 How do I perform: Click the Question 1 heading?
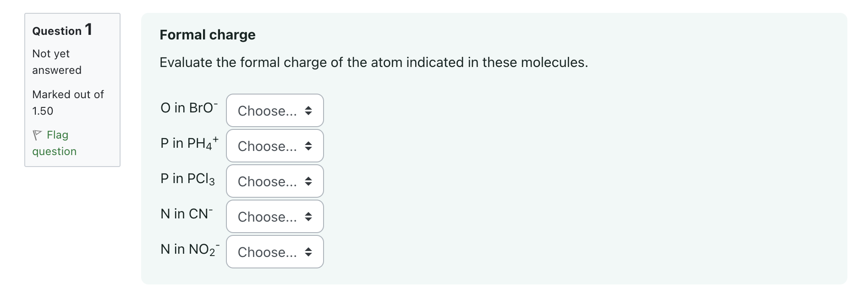pos(61,30)
